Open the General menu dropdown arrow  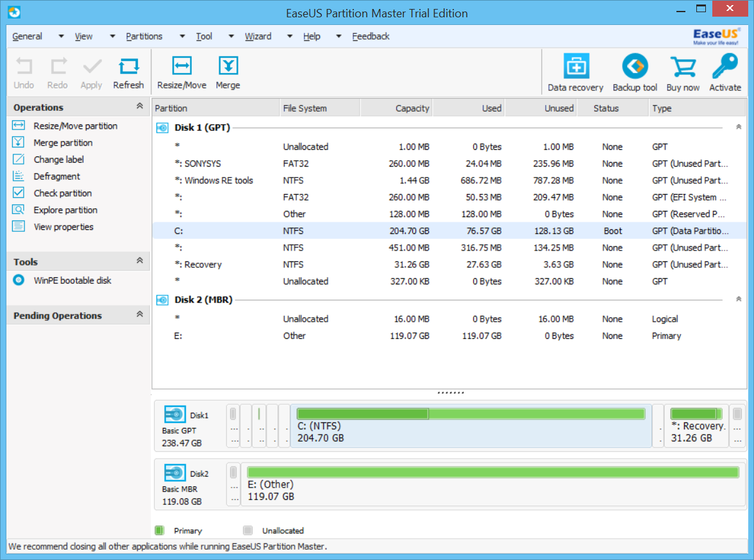point(61,36)
